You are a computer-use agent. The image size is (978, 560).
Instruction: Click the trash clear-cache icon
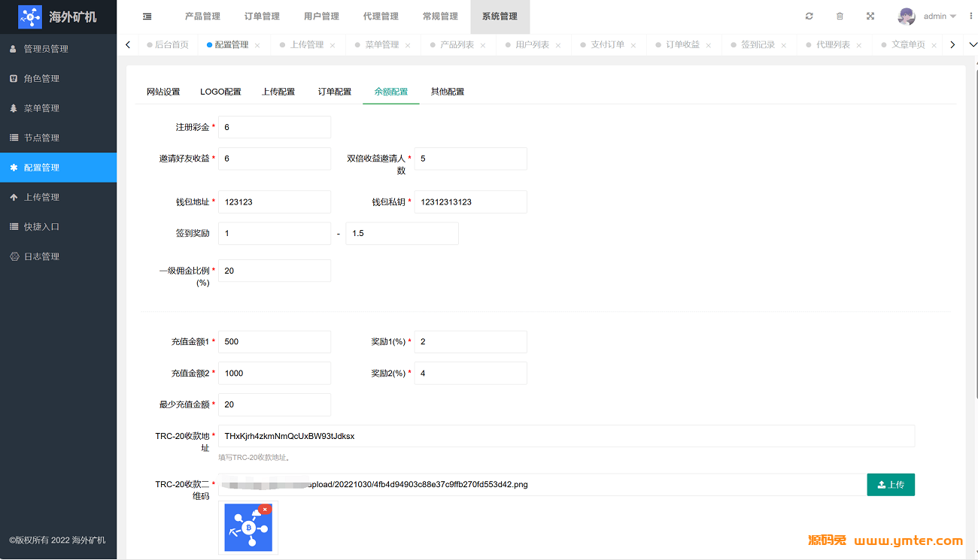click(x=840, y=17)
